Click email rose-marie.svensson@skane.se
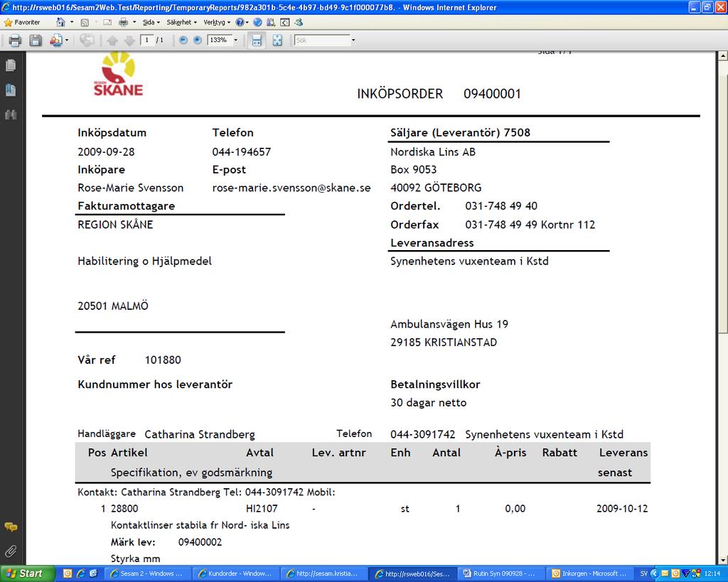The height and width of the screenshot is (582, 728). coord(291,188)
